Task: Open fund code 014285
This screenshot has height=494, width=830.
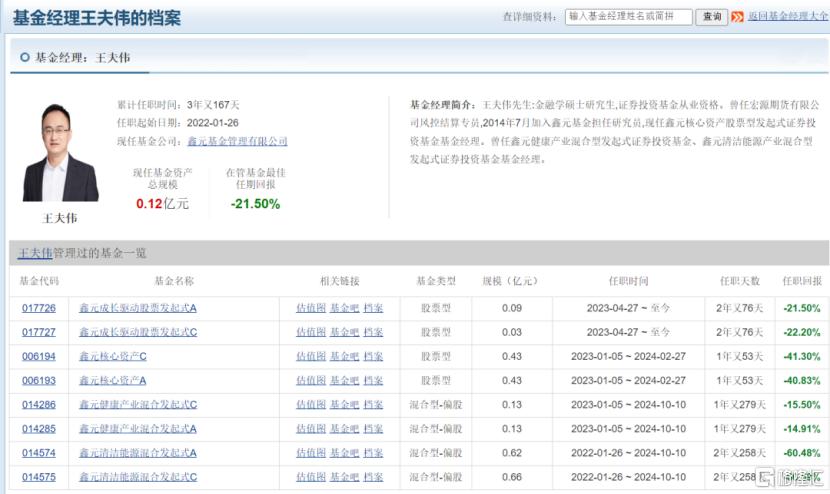Action: (x=39, y=429)
